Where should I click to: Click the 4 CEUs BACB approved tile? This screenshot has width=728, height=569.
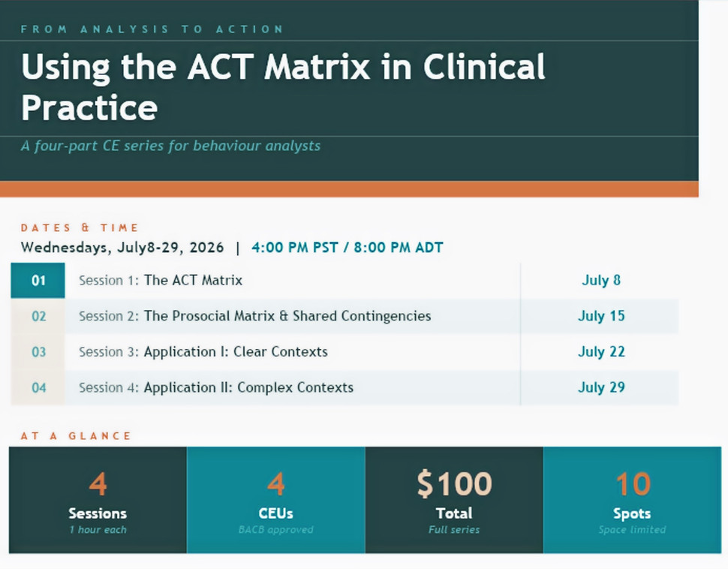pos(275,500)
